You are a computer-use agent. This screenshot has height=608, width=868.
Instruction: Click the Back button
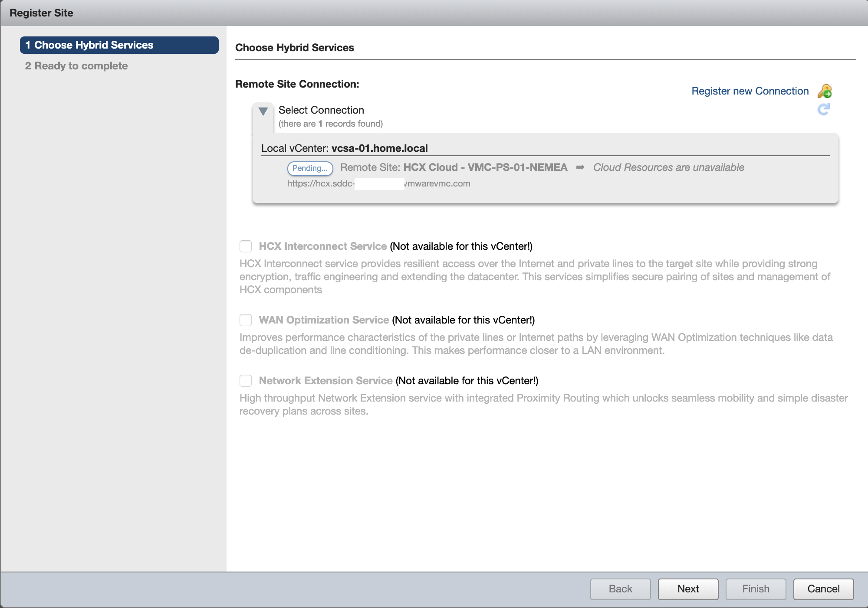(620, 589)
